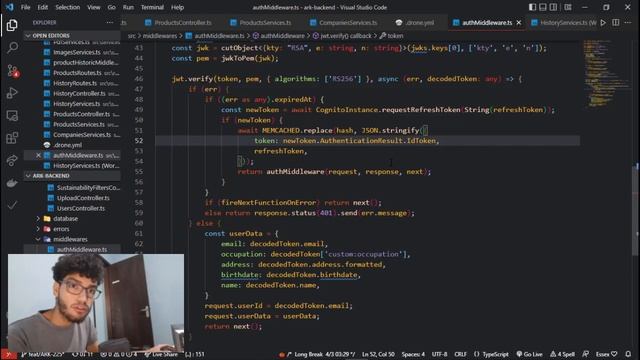The width and height of the screenshot is (640, 360).
Task: Switch to the HistoryServices.ts tab
Action: coord(564,22)
